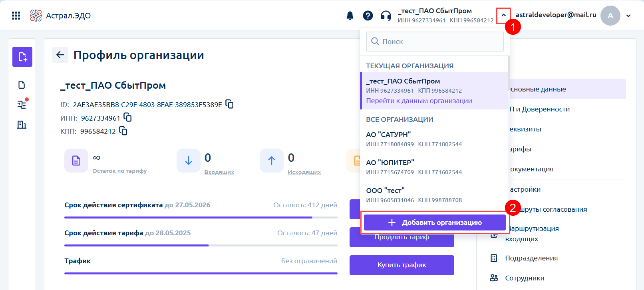Open the Сотрудники section
Screen dimensions: 644x290
(525, 278)
